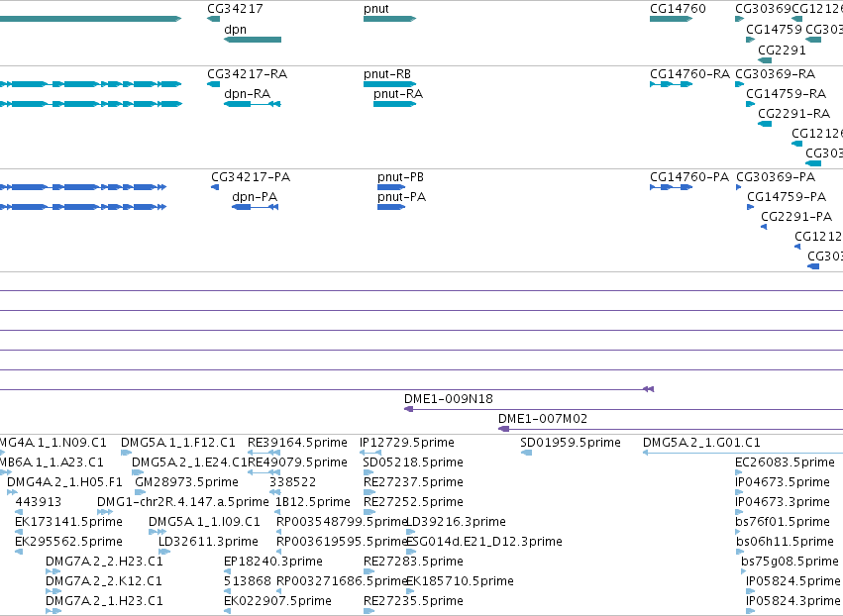The image size is (843, 616).
Task: Click the CG2291 gene label
Action: pyautogui.click(x=782, y=51)
